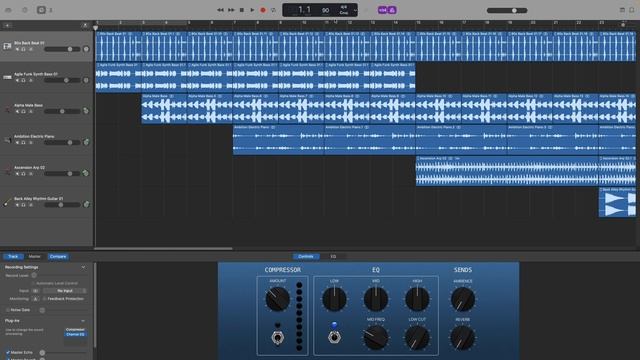Click Alpha Male Bass pan knob
This screenshot has width=640, height=360.
[86, 111]
